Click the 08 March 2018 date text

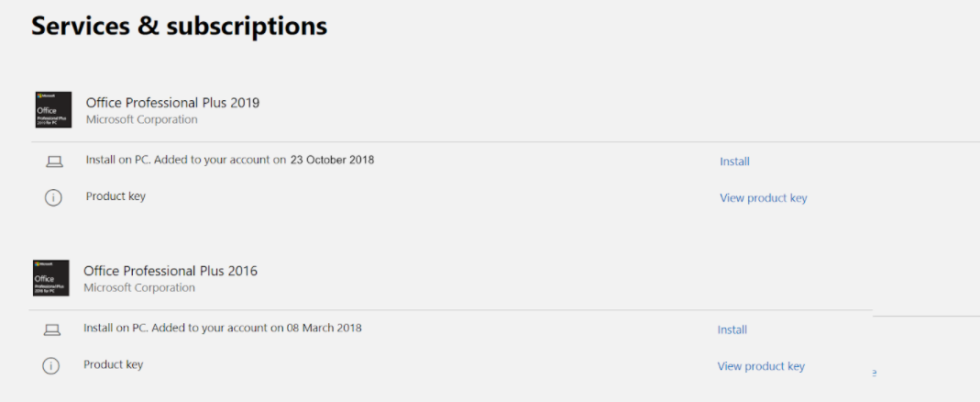click(x=324, y=328)
